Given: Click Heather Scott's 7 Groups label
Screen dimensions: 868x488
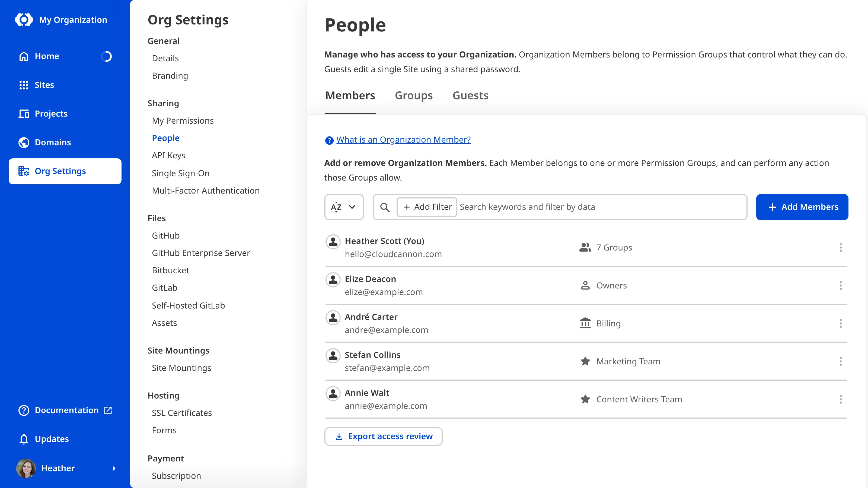Looking at the screenshot, I should [x=614, y=248].
